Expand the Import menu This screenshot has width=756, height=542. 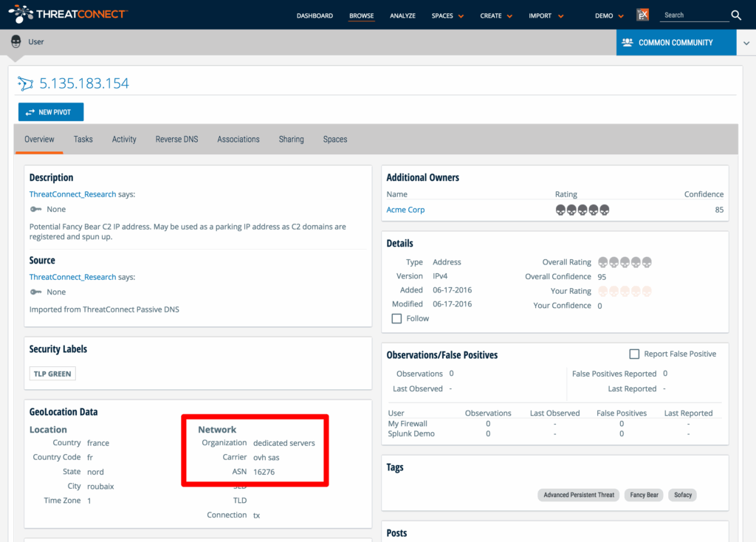546,16
